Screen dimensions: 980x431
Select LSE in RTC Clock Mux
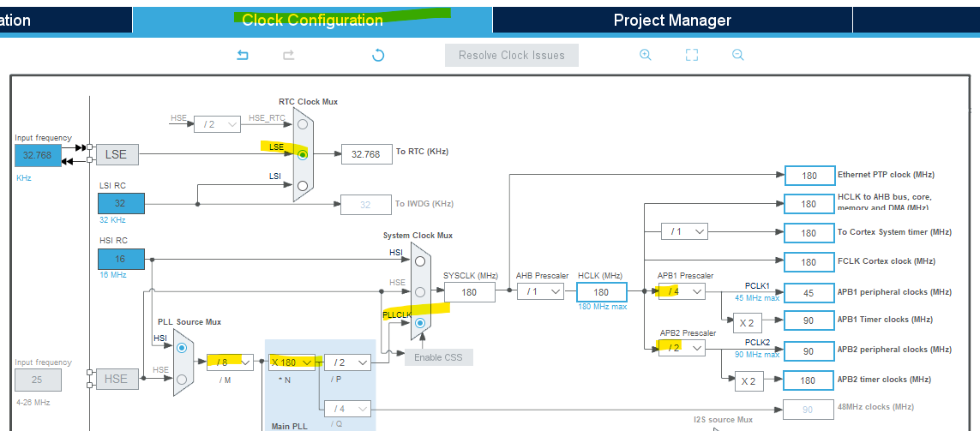coord(304,154)
